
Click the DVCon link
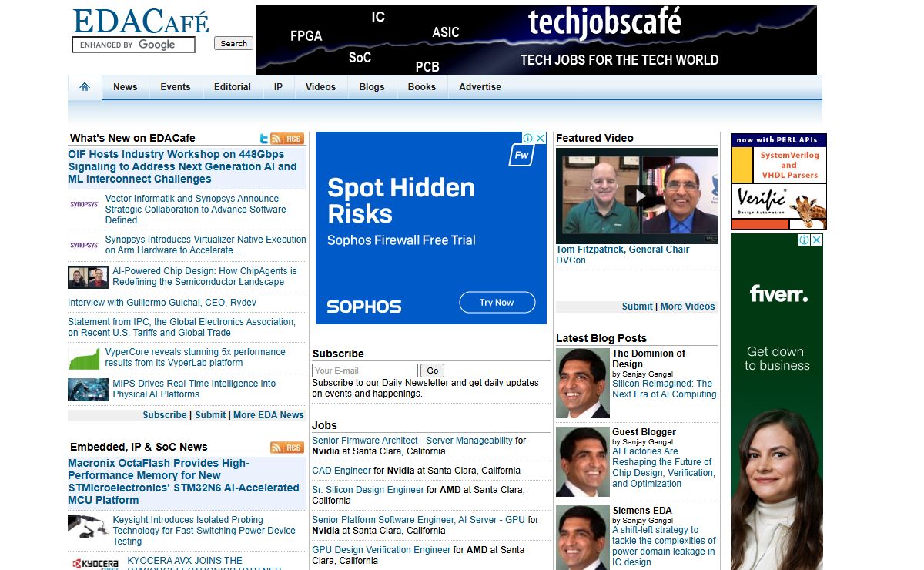click(571, 260)
